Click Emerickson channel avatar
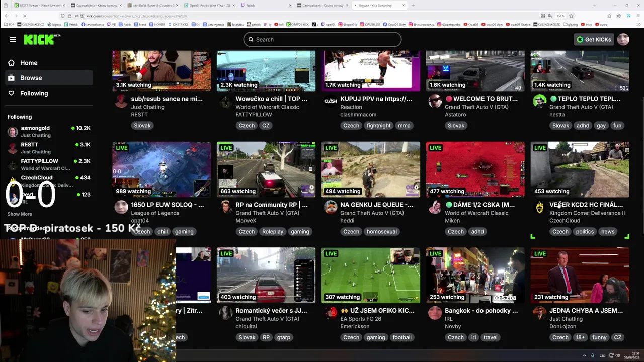The width and height of the screenshot is (644, 362). [331, 313]
